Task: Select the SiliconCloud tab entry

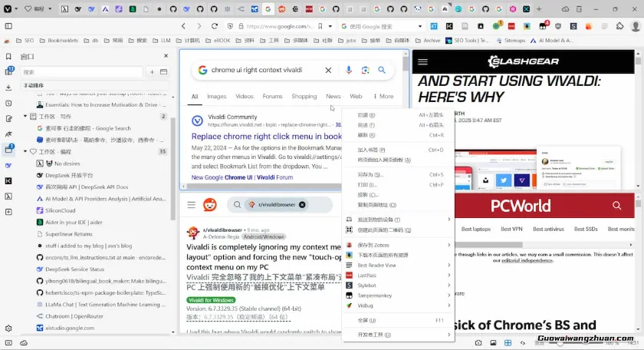Action: pos(101,210)
